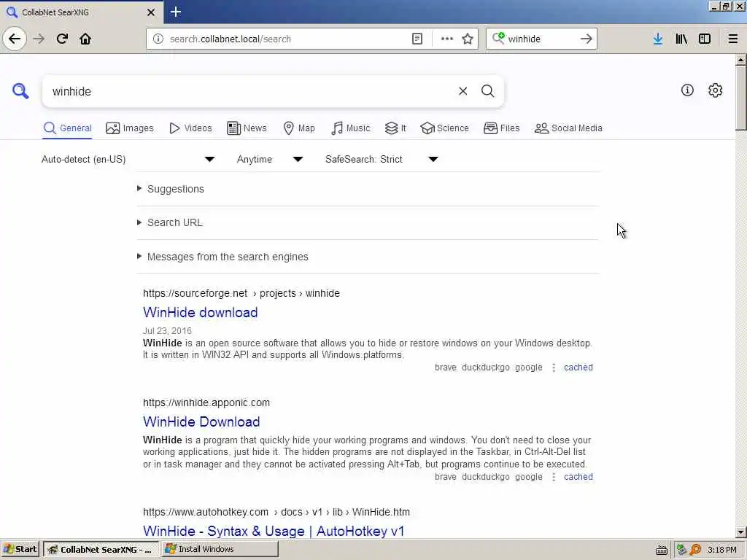Click the Jul 23, 2016 result date
Screen dimensions: 747x560
point(167,331)
